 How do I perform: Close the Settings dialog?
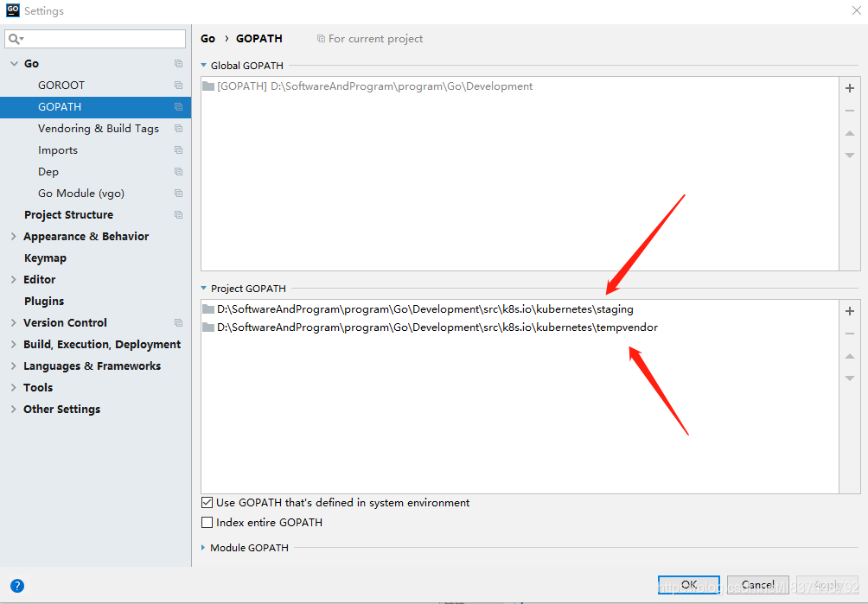856,10
